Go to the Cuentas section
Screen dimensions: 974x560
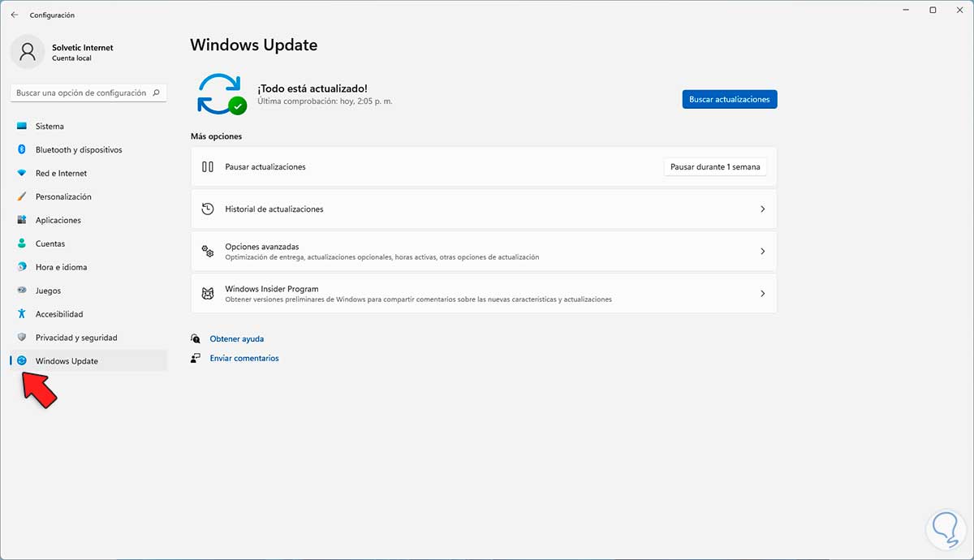pos(88,243)
